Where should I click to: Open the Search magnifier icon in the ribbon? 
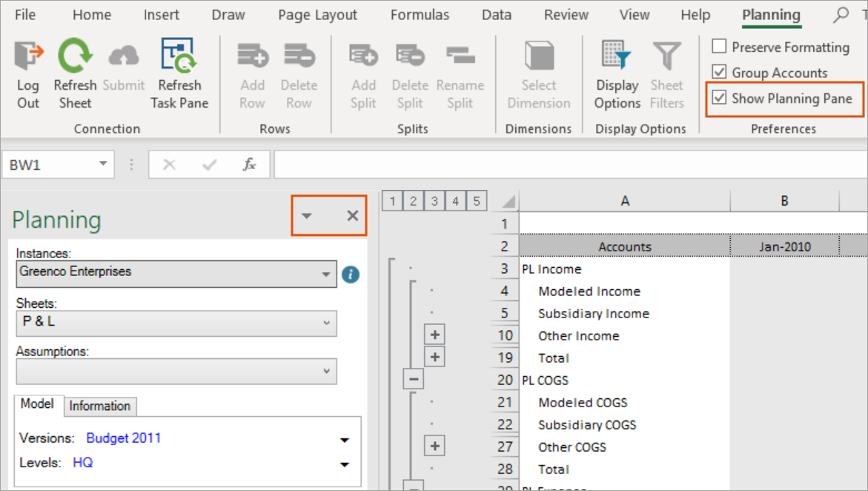tap(841, 15)
